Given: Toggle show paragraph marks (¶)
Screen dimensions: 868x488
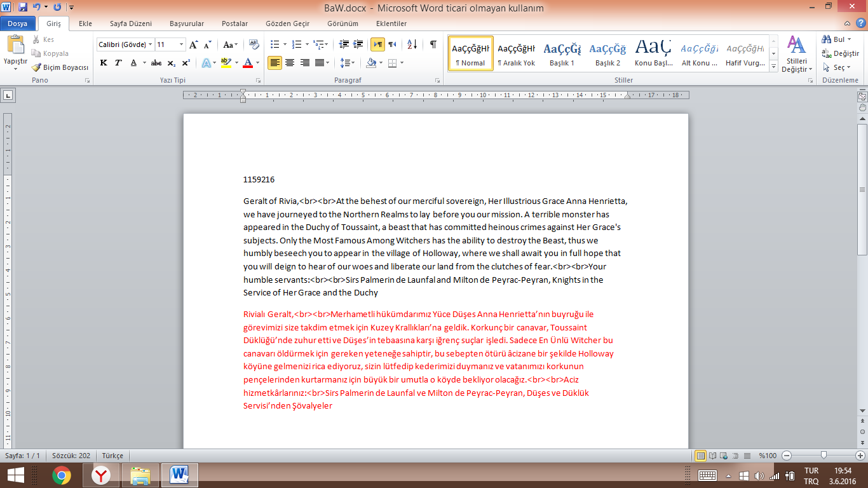Looking at the screenshot, I should pos(433,44).
